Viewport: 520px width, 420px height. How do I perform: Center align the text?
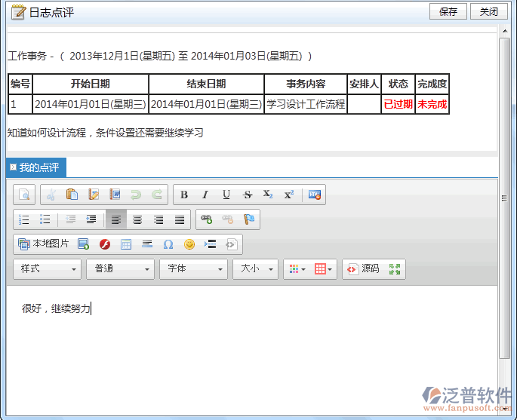[137, 219]
